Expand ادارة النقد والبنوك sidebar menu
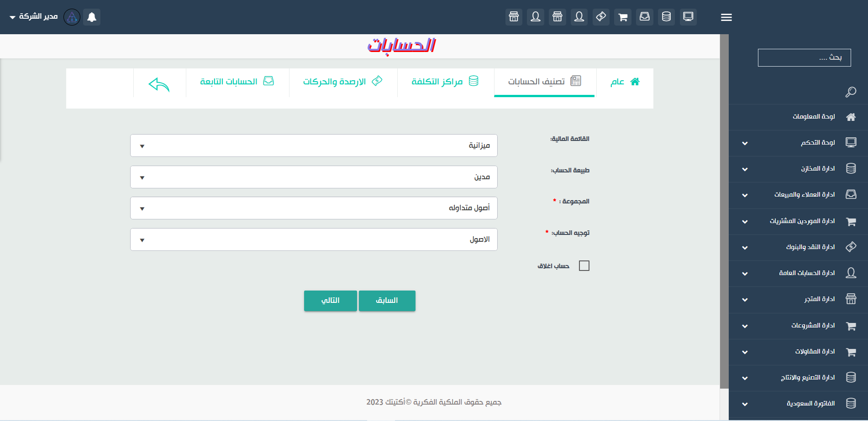Screen dimensions: 868x421 click(x=798, y=248)
